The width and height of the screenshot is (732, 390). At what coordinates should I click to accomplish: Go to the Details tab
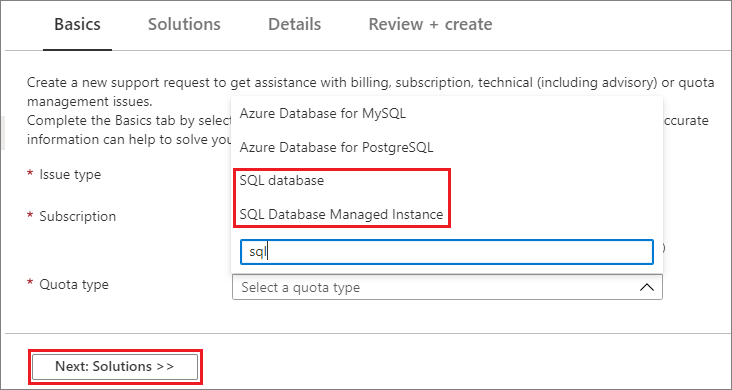click(x=295, y=24)
